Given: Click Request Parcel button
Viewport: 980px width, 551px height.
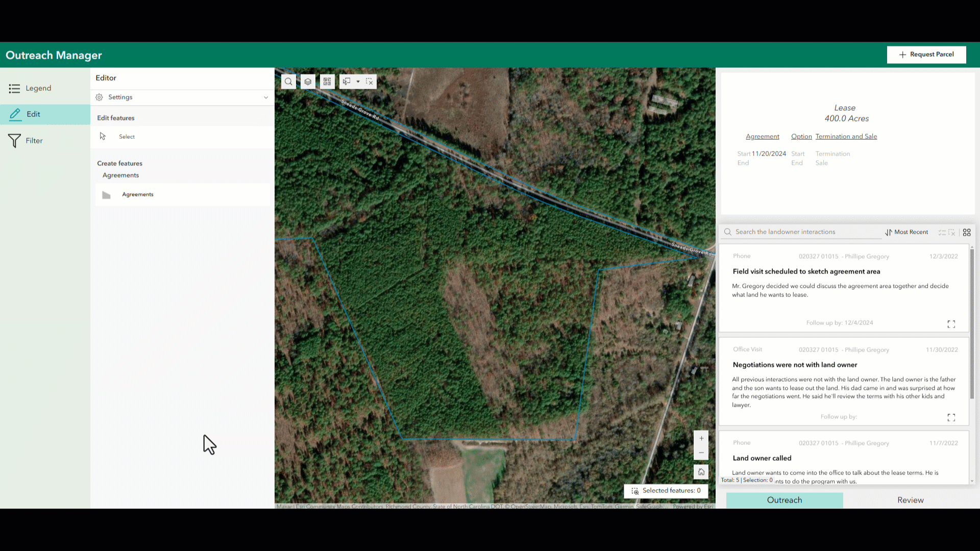Looking at the screenshot, I should pyautogui.click(x=927, y=55).
